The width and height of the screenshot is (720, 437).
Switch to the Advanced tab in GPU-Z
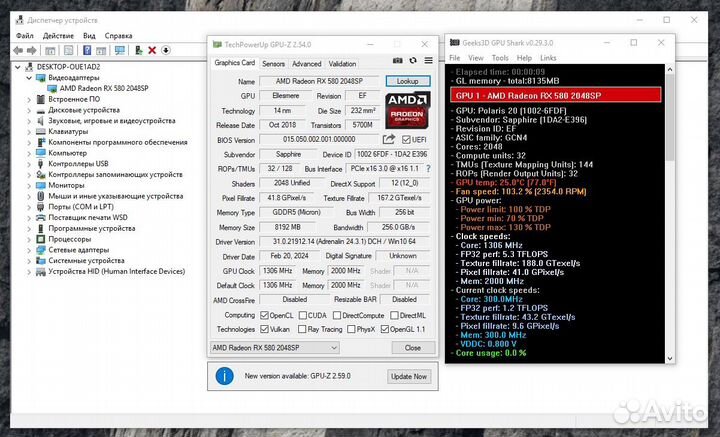[x=306, y=64]
